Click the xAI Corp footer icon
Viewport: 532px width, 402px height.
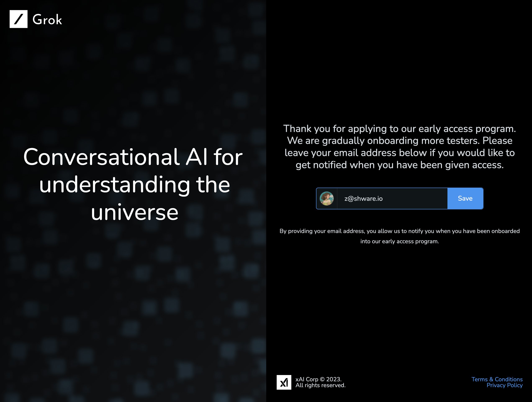coord(284,382)
